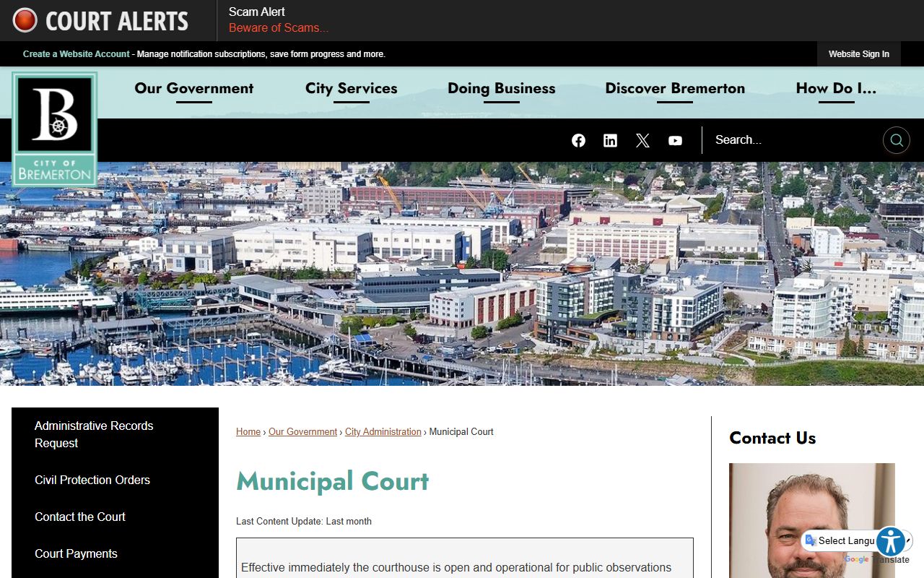Go to Our Government breadcrumb link
Screen dimensions: 924x578
pos(302,432)
